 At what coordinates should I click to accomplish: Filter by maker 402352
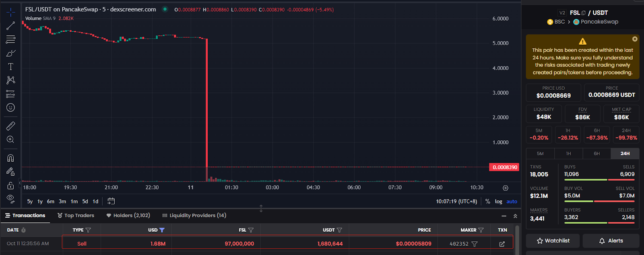[x=475, y=244]
